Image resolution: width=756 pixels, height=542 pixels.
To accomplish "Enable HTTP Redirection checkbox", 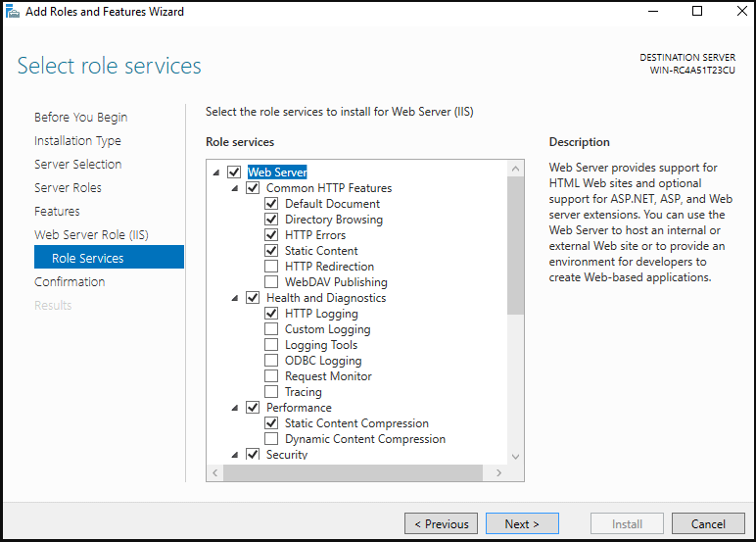I will point(271,267).
